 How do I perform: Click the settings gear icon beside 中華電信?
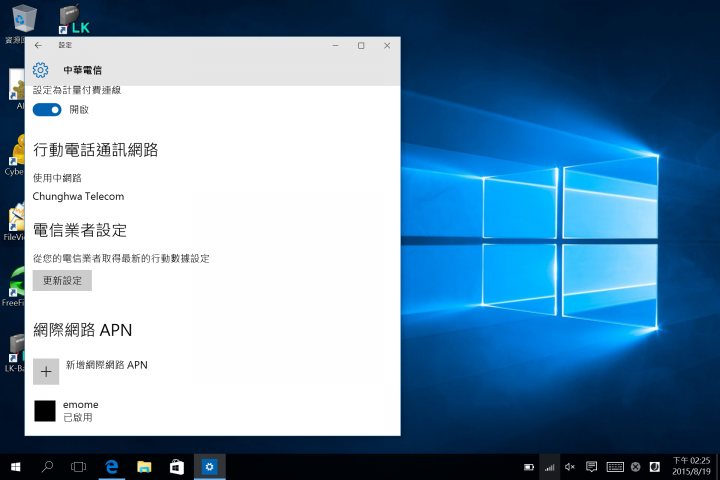pos(40,70)
